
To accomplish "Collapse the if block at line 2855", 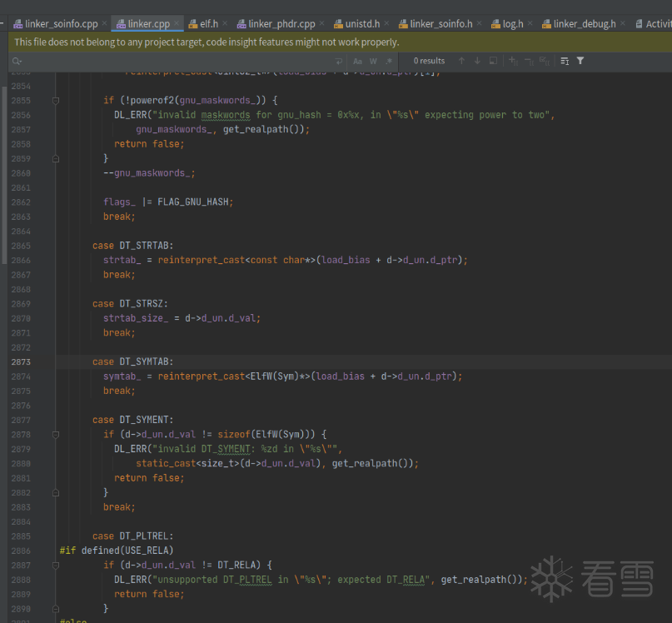I will pyautogui.click(x=56, y=100).
